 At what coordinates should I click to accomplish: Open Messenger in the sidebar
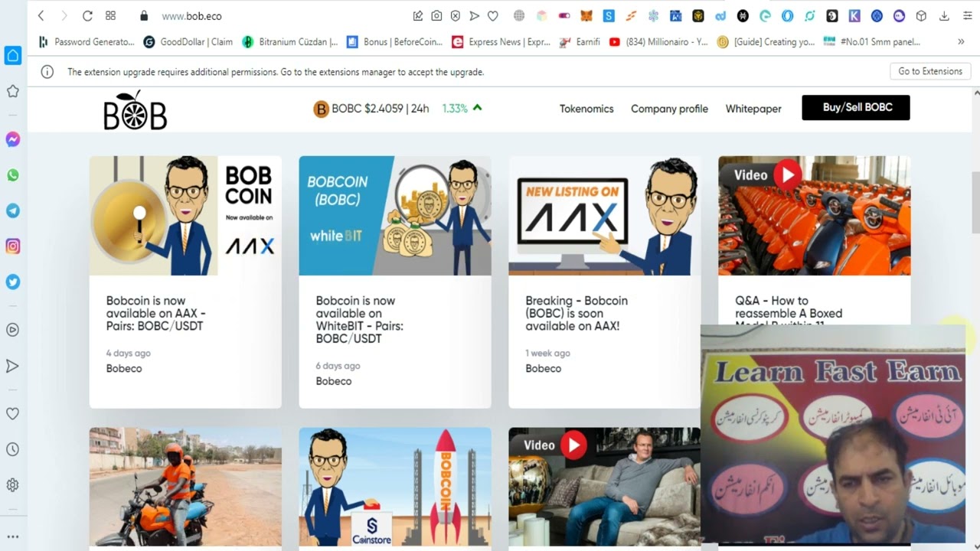pyautogui.click(x=12, y=139)
